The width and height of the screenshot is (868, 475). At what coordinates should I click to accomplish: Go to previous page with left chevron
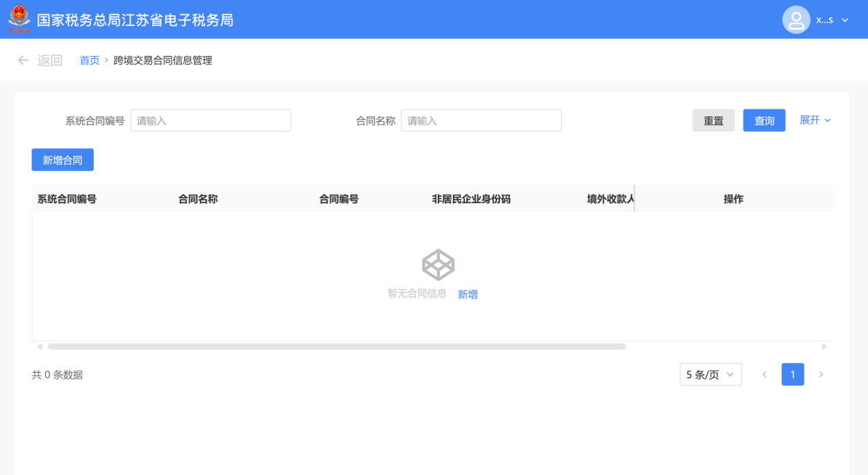(x=765, y=375)
